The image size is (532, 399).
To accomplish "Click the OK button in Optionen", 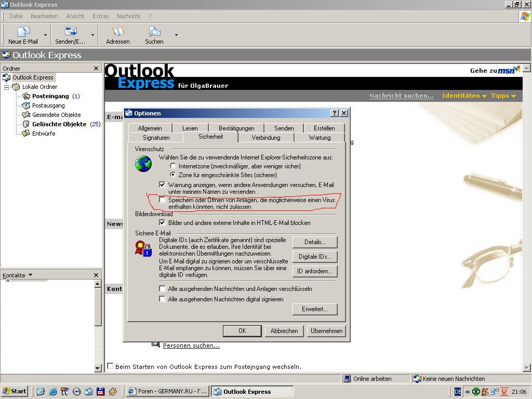I will tap(242, 331).
